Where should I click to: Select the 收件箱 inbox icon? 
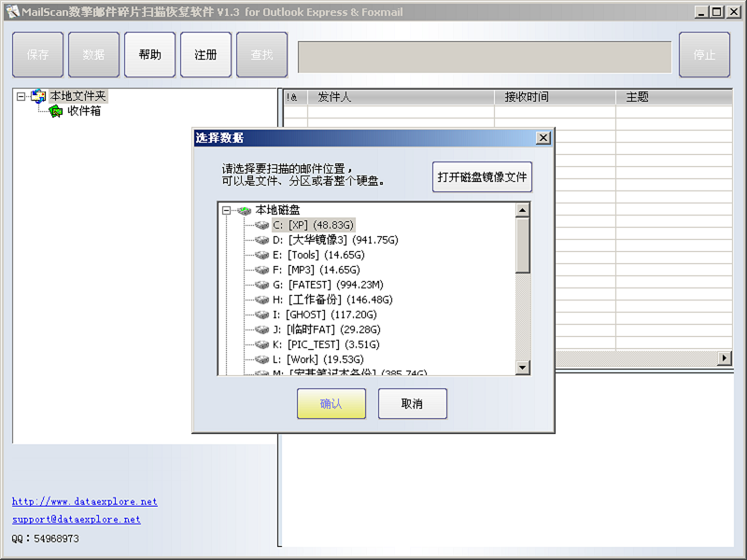pyautogui.click(x=56, y=111)
